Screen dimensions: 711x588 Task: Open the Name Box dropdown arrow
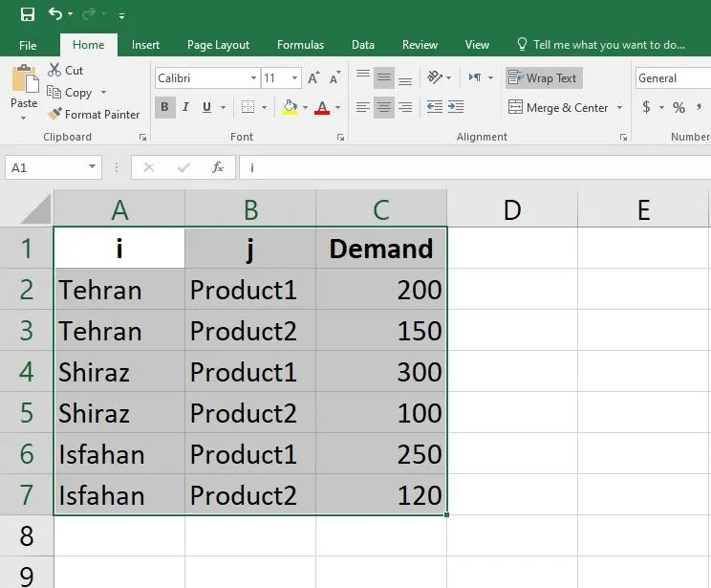(92, 167)
